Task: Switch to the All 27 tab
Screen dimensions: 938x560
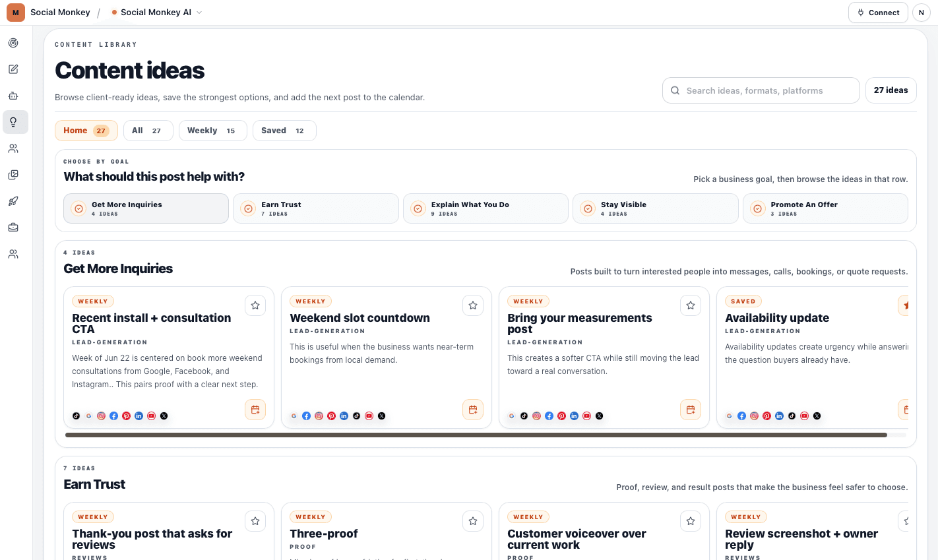Action: 148,131
